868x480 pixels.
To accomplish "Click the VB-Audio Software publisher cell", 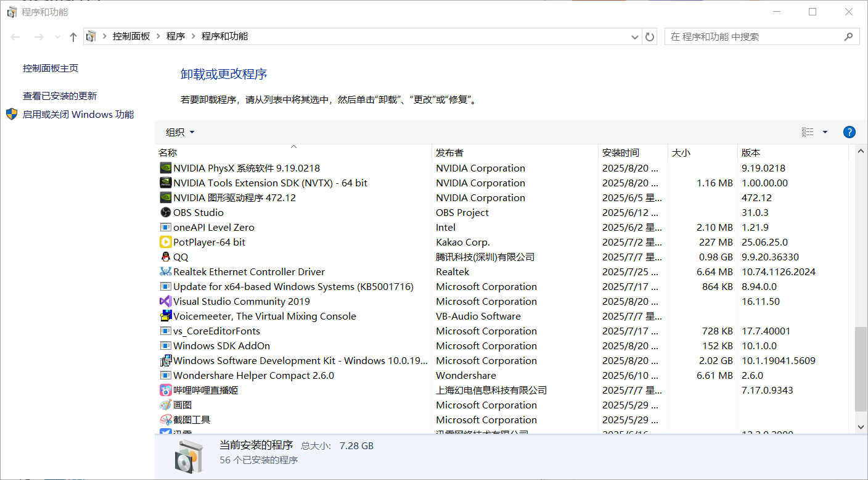I will point(478,316).
